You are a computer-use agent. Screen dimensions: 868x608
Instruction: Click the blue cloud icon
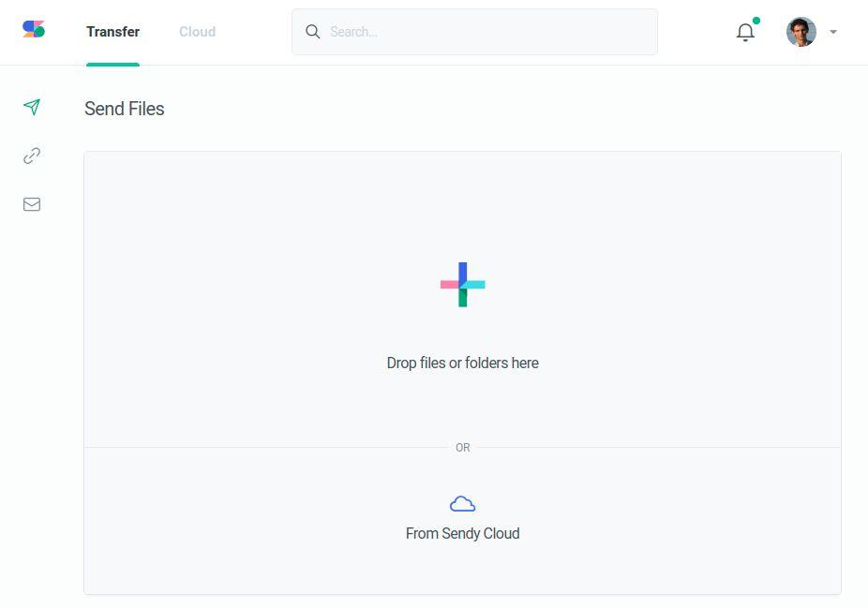click(x=463, y=504)
